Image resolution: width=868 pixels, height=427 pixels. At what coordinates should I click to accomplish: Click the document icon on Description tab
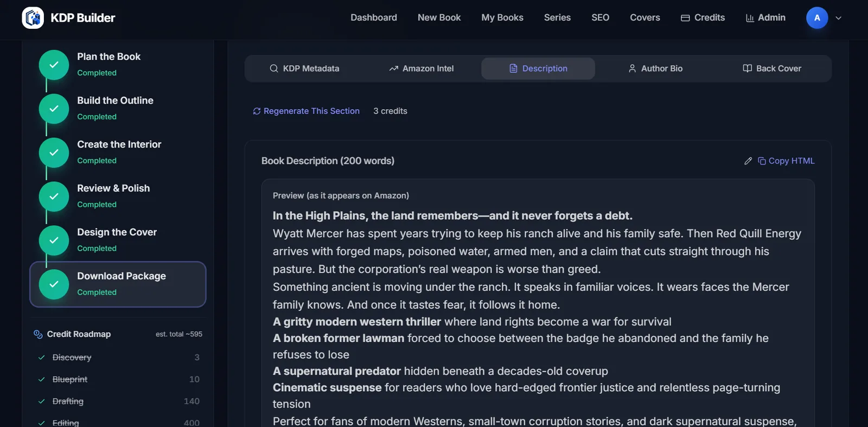click(x=513, y=68)
